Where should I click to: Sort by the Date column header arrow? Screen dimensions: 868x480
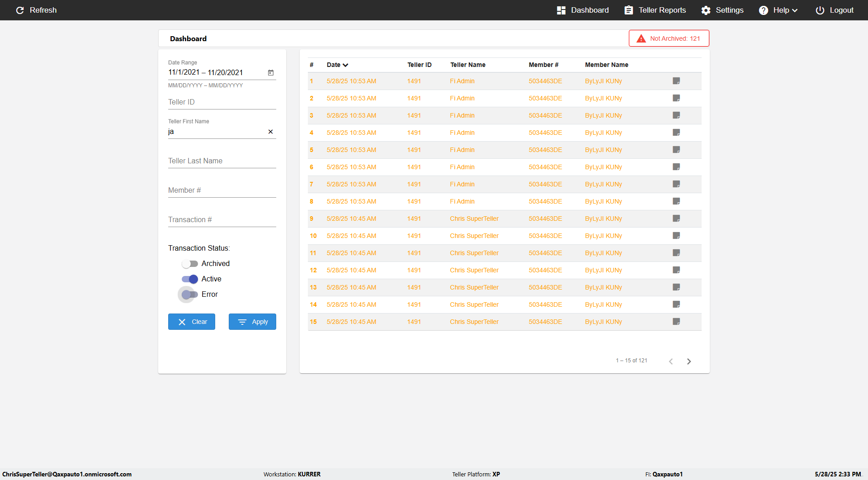point(345,65)
